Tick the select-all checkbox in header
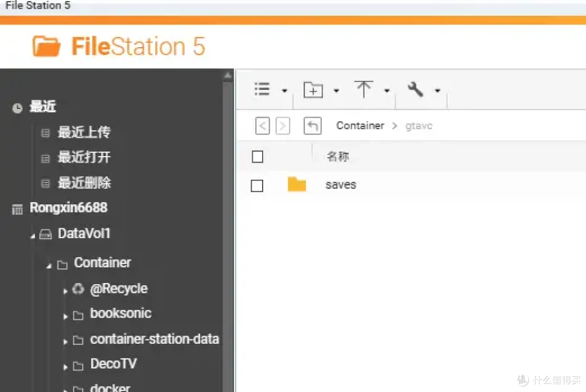The width and height of the screenshot is (586, 392). point(258,157)
